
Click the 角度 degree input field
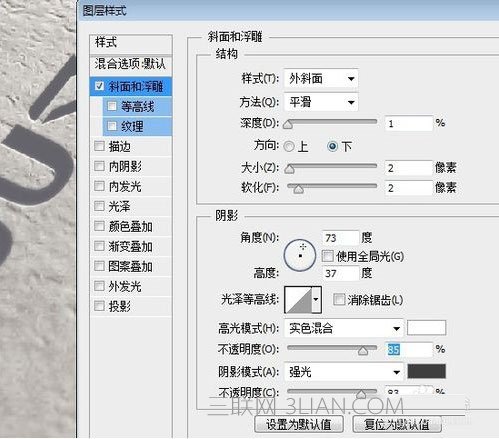coord(340,238)
